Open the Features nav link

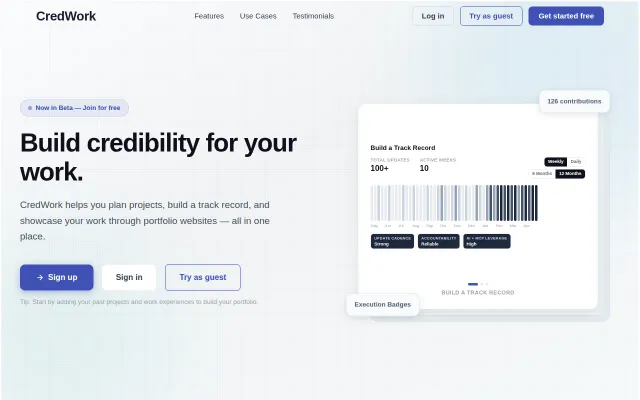[x=209, y=16]
